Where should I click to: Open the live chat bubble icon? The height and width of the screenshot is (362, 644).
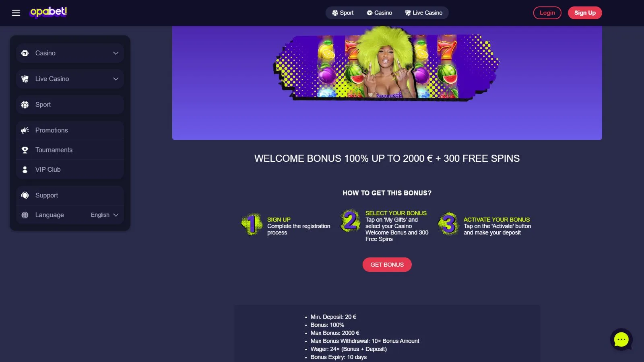621,339
